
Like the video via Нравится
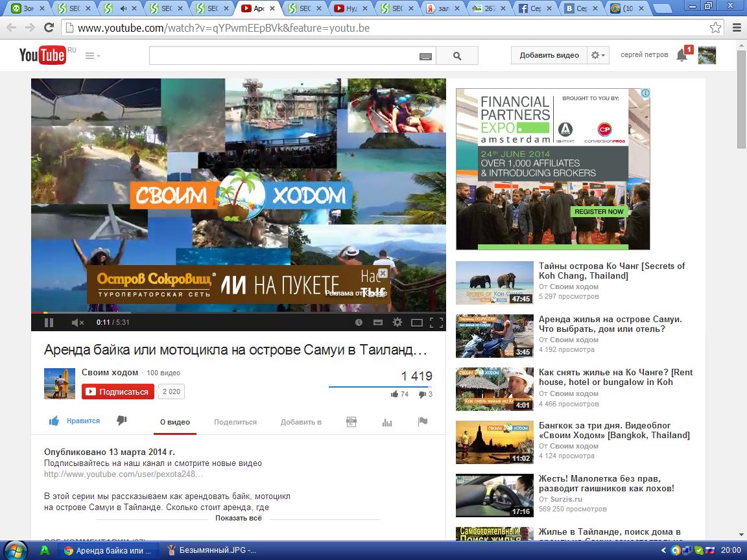point(75,421)
